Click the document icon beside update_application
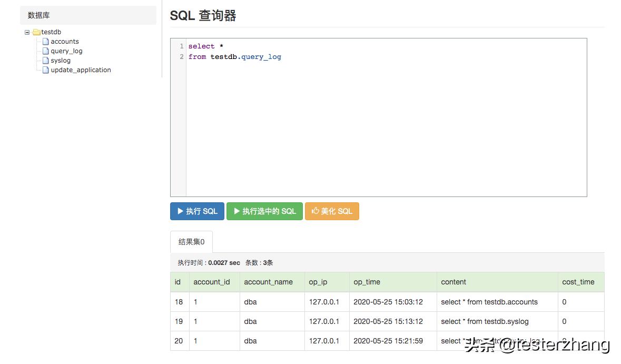The height and width of the screenshot is (364, 621). [x=45, y=70]
